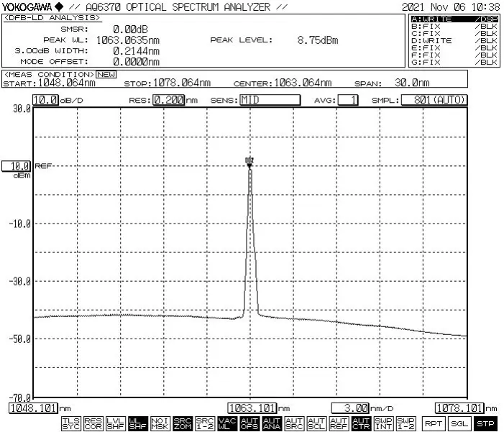Start single sweep with SGL button
Viewport: 504px width, 432px height.
click(x=459, y=423)
